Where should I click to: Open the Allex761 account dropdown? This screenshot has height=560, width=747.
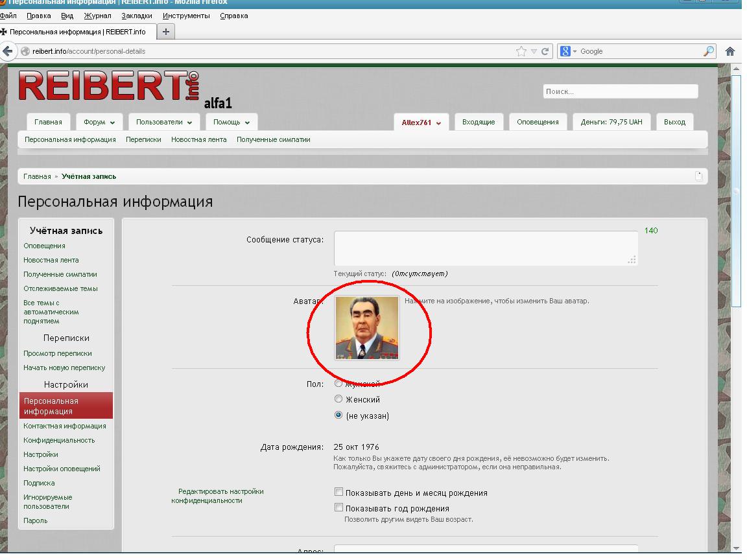tap(421, 122)
